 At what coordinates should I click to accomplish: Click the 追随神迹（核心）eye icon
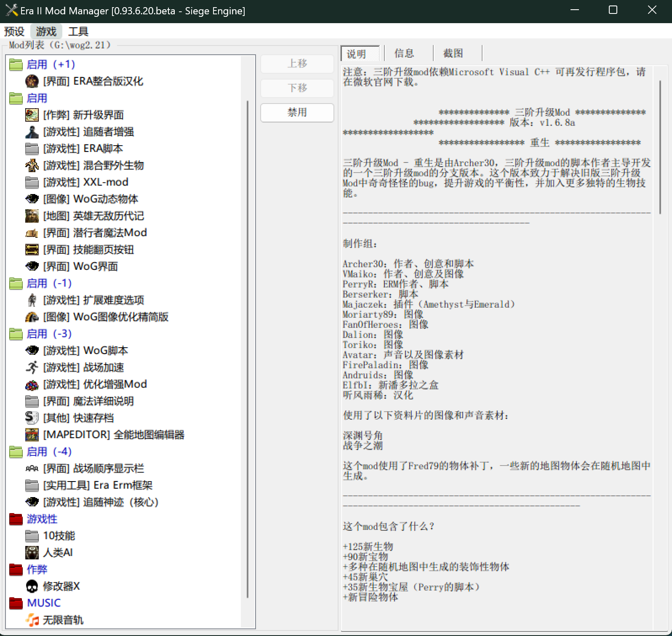click(x=32, y=502)
